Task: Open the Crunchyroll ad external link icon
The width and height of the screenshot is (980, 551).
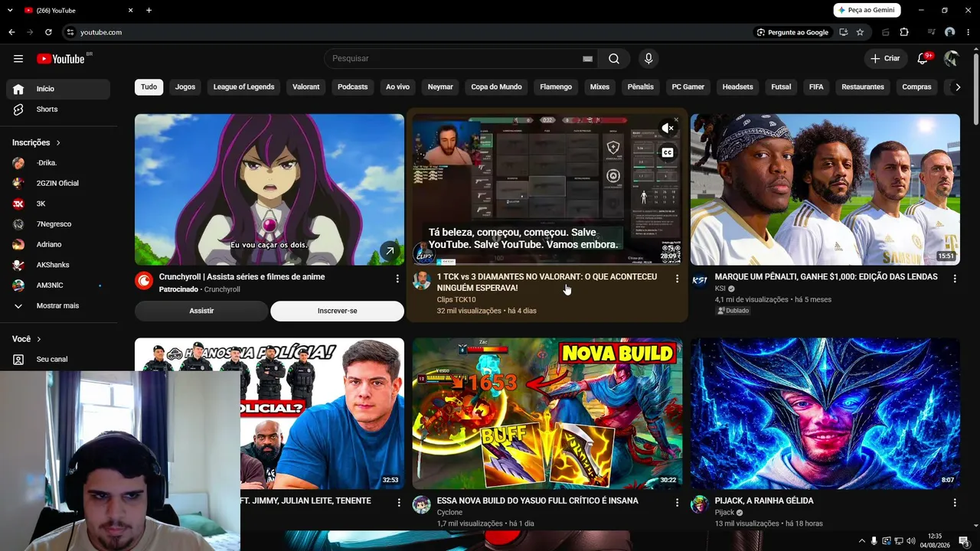Action: (x=390, y=251)
